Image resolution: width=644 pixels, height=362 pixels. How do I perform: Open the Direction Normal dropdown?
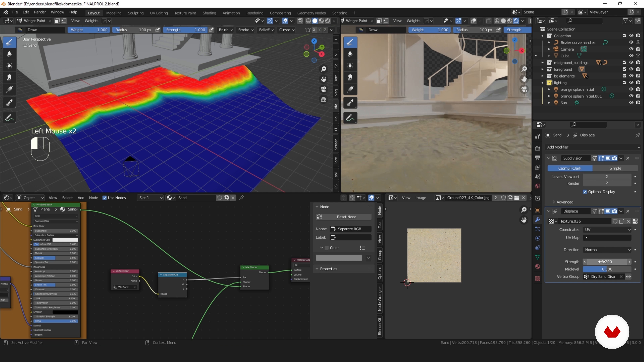click(607, 250)
